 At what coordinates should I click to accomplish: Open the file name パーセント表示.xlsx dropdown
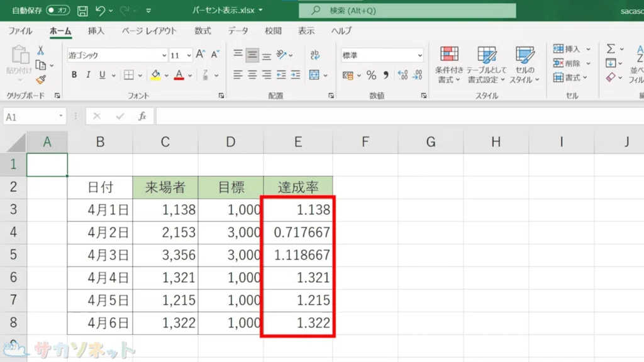pos(260,10)
